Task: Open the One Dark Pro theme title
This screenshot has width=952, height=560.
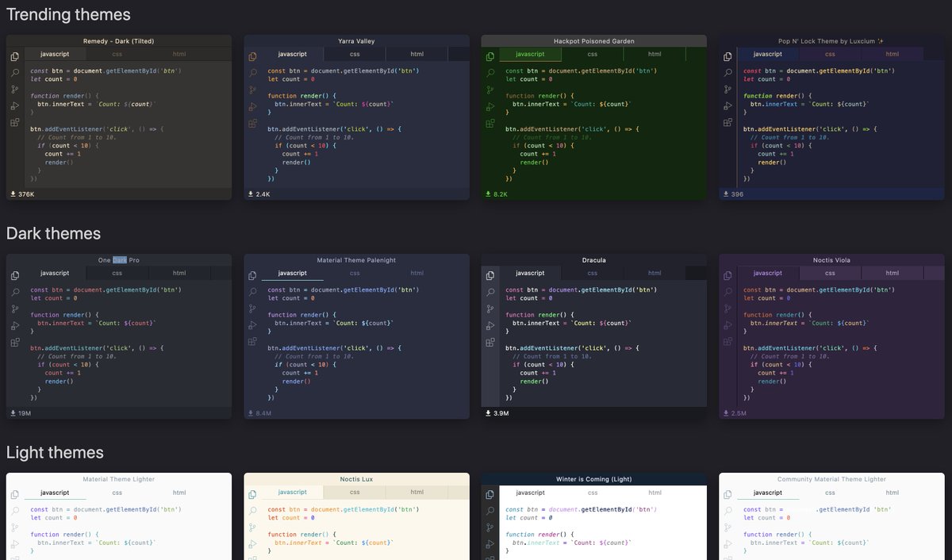Action: [119, 259]
